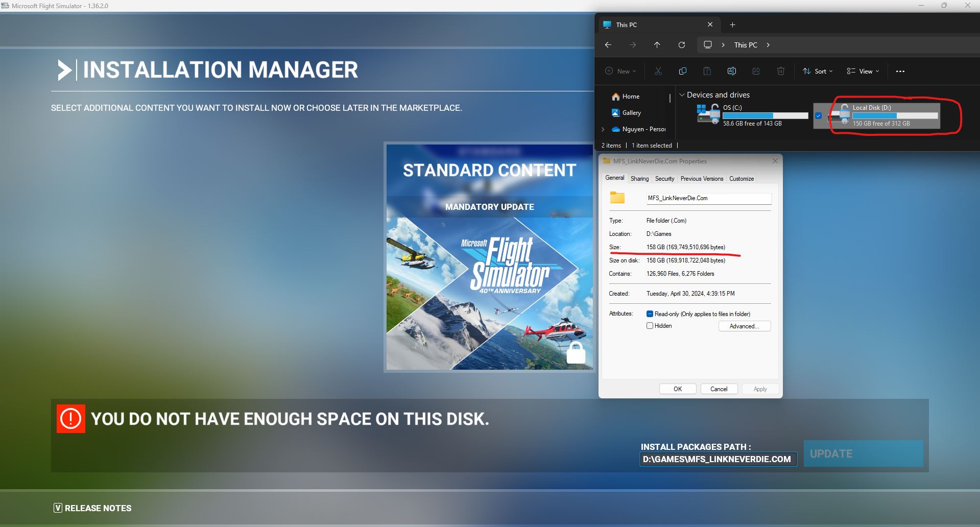Open the View dropdown menu
The image size is (980, 527).
pos(863,71)
